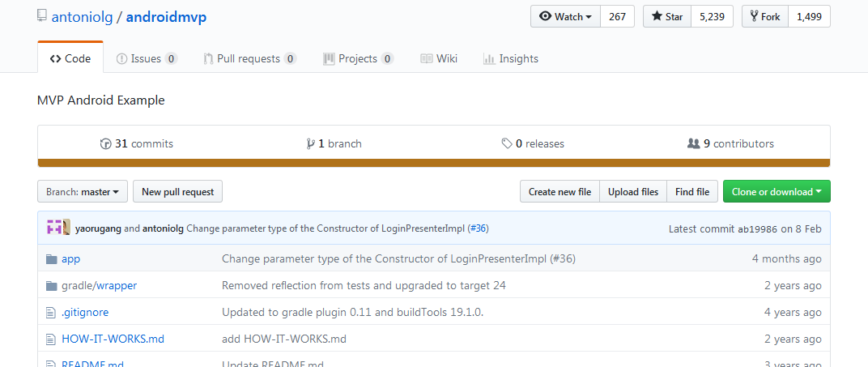Click the "4 months ago" timestamp in the app row
The height and width of the screenshot is (367, 868).
787,258
